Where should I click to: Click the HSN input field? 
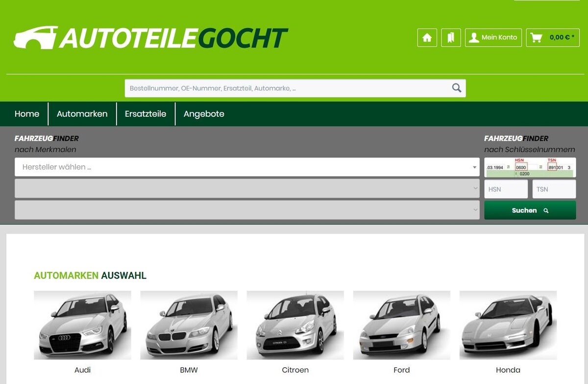click(506, 189)
